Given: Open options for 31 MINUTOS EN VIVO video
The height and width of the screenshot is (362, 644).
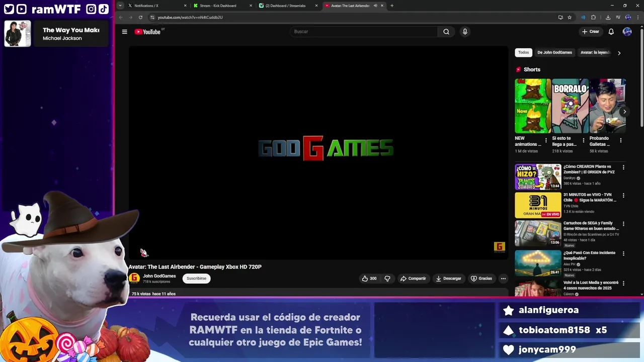Looking at the screenshot, I should (x=623, y=196).
